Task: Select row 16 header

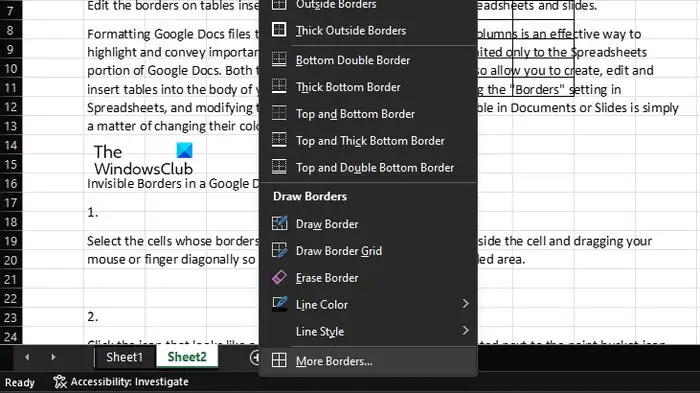Action: point(11,184)
